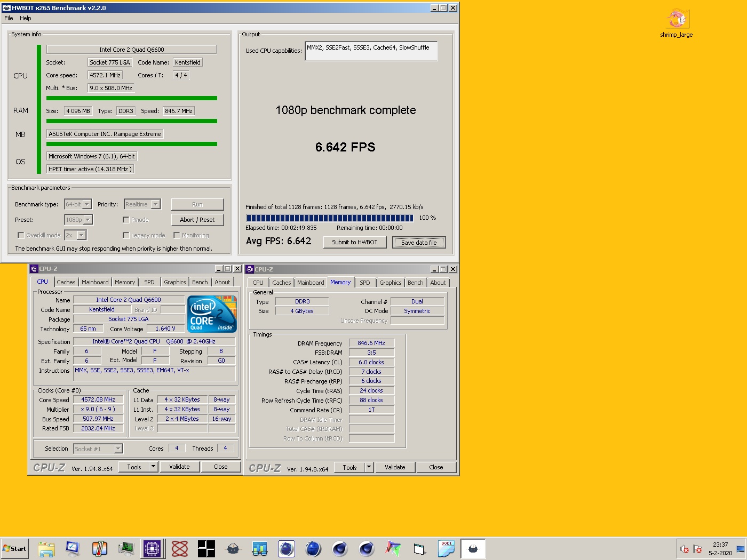Click the network status tray icon
The image size is (747, 560).
(x=697, y=549)
